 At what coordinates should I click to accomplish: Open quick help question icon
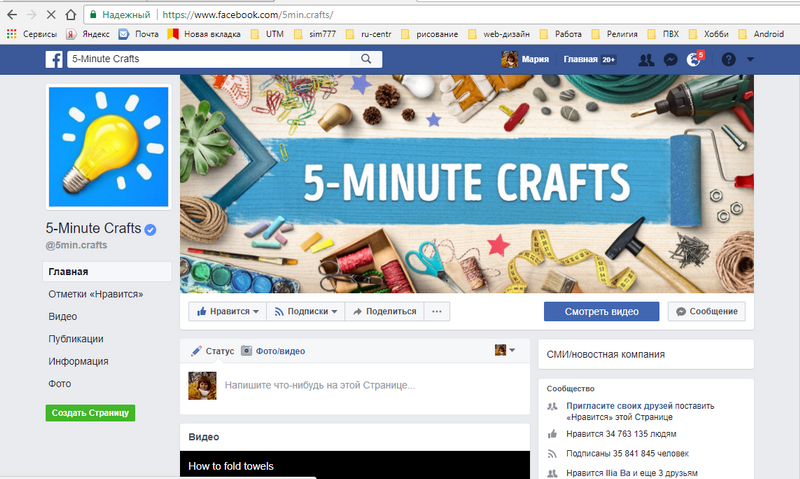pyautogui.click(x=729, y=60)
